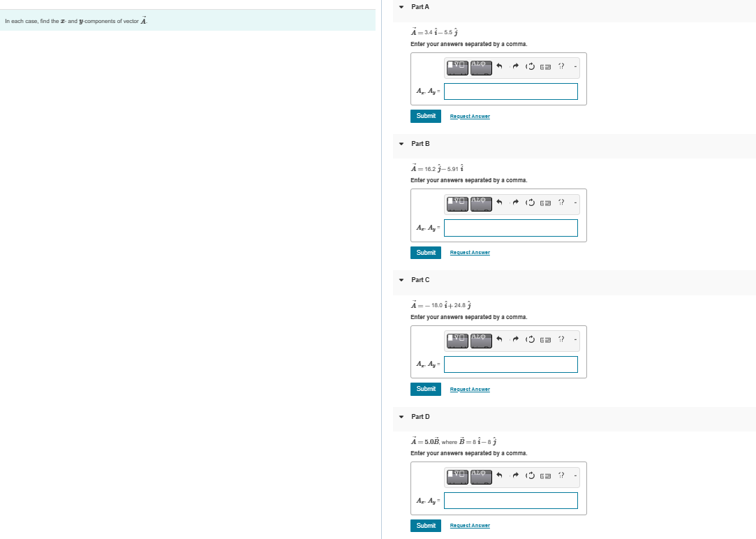The height and width of the screenshot is (539, 756).
Task: Collapse the Part B section
Action: pos(400,143)
